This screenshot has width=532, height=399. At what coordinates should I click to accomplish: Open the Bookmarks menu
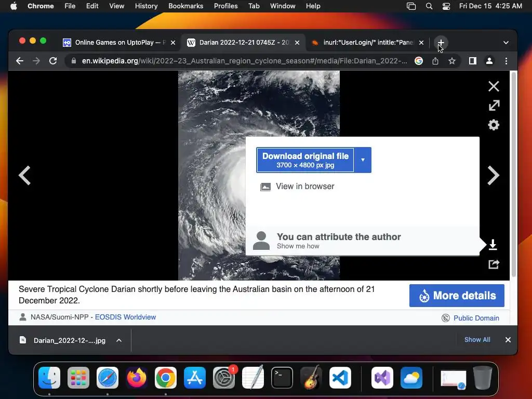(x=185, y=6)
